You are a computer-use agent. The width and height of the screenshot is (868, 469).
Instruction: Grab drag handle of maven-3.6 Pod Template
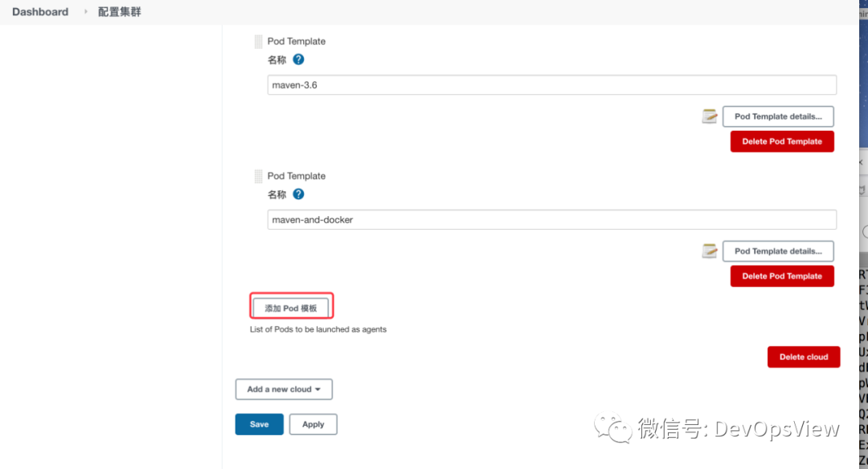point(259,42)
